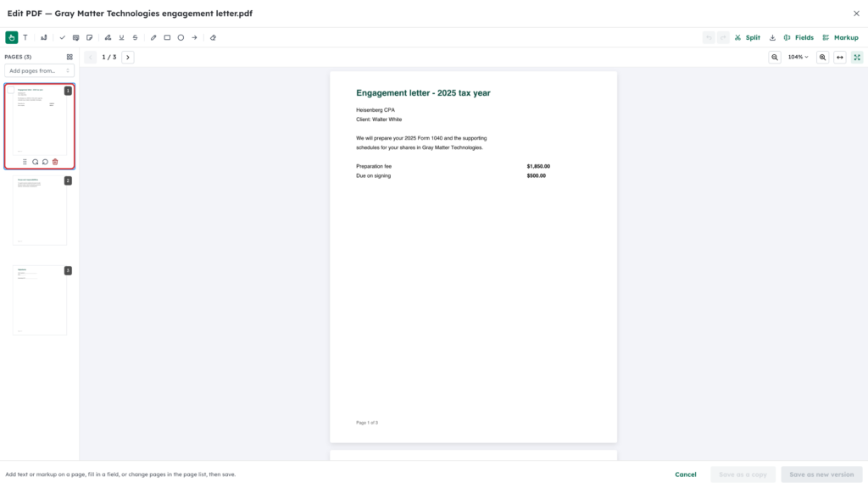
Task: Zoom out of the document
Action: (x=775, y=57)
